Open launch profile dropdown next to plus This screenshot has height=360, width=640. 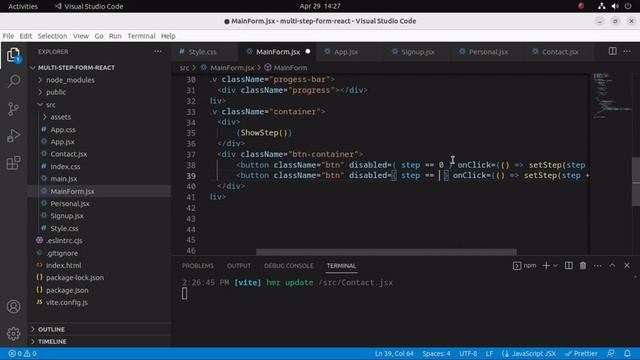click(556, 266)
